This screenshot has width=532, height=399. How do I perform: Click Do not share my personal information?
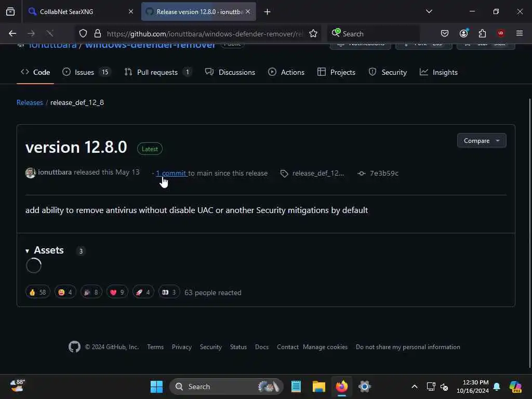point(408,347)
